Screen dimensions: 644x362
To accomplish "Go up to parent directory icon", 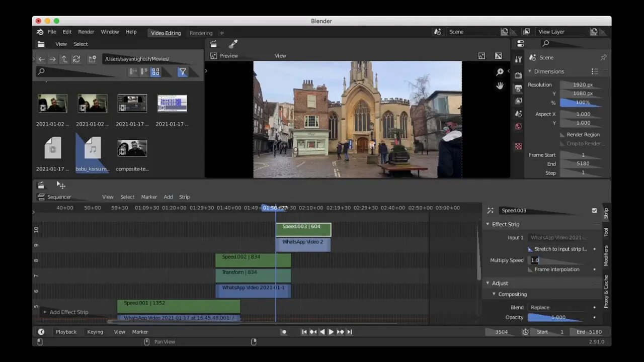I will coord(64,59).
